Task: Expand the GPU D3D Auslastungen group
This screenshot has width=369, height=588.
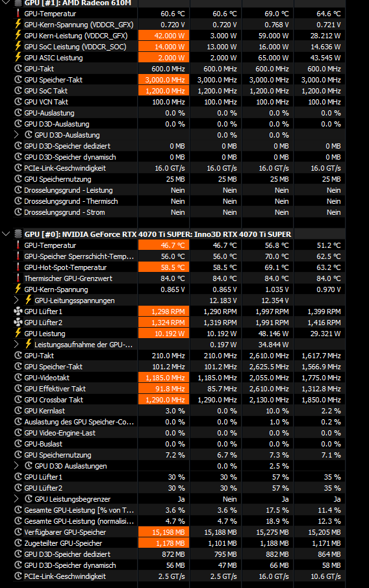Action: pos(16,466)
